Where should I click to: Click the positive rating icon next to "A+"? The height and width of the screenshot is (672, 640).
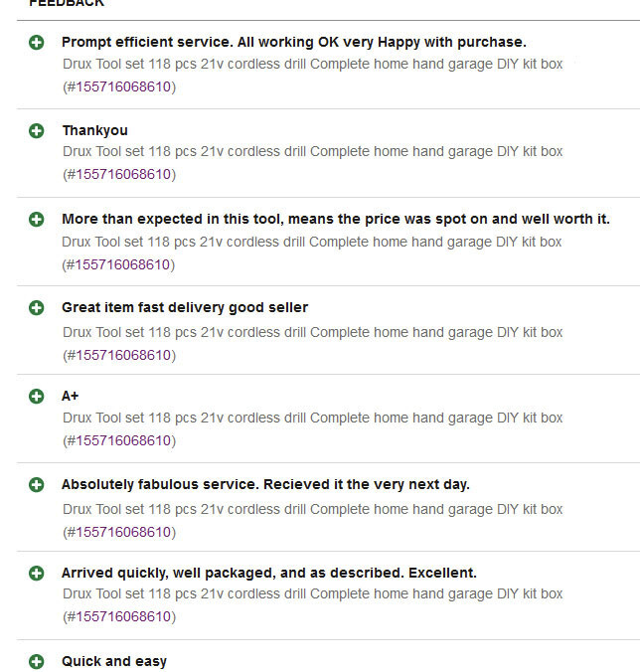[37, 397]
